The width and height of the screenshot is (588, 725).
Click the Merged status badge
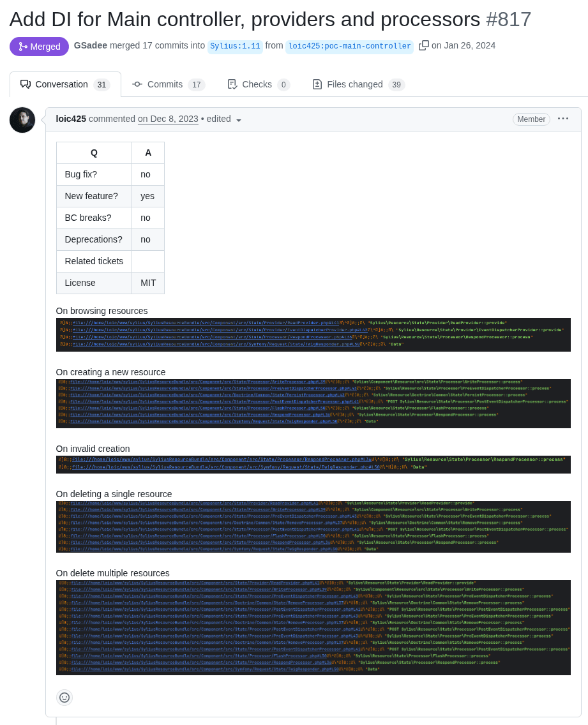(x=40, y=47)
